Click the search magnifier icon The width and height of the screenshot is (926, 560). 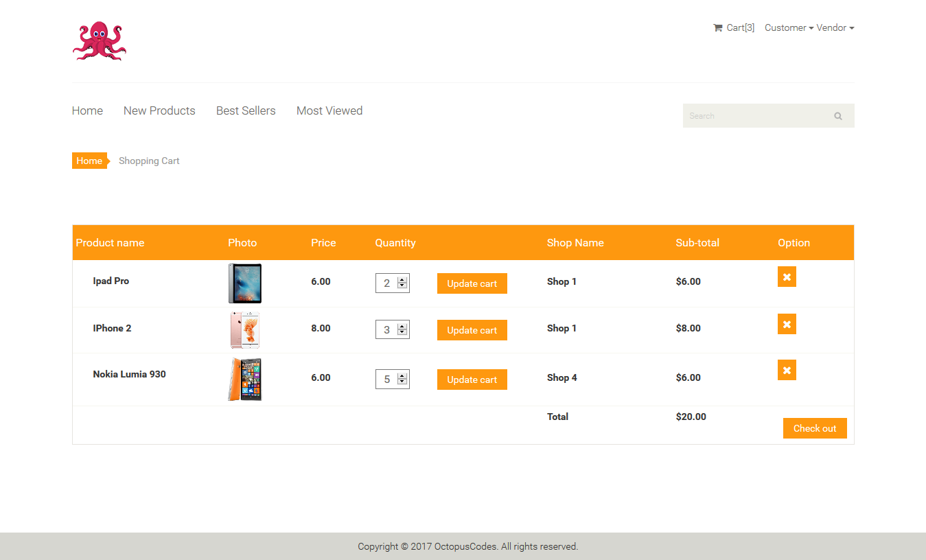(837, 115)
